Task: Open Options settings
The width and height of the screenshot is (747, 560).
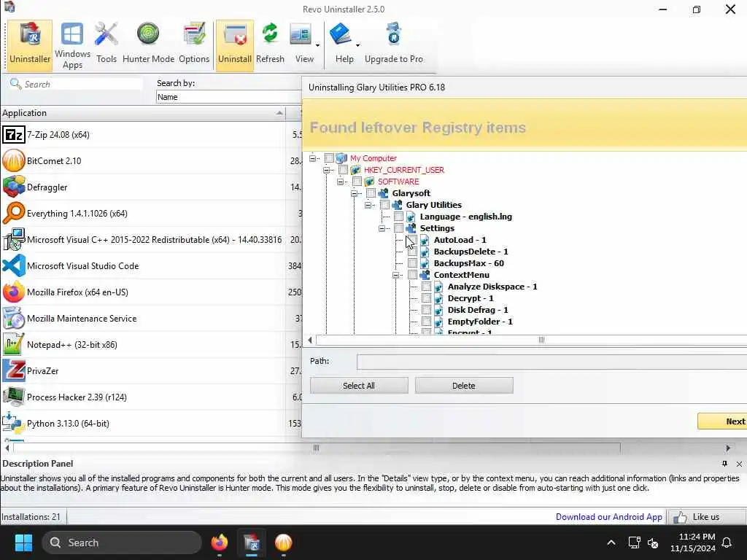Action: pos(194,44)
